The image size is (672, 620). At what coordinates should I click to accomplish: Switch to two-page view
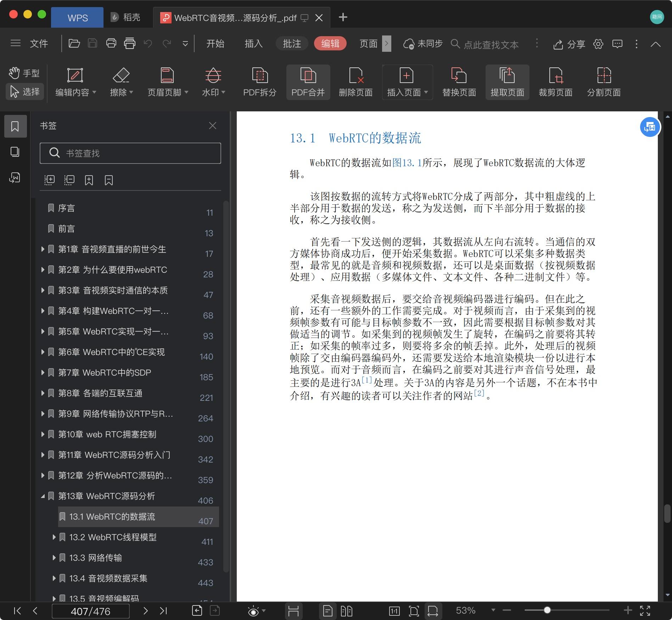click(346, 611)
